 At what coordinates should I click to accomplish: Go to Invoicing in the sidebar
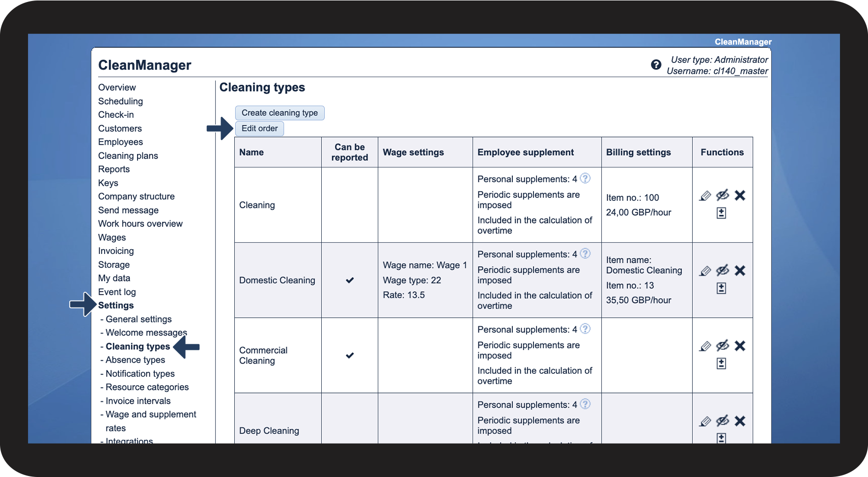[x=116, y=251]
